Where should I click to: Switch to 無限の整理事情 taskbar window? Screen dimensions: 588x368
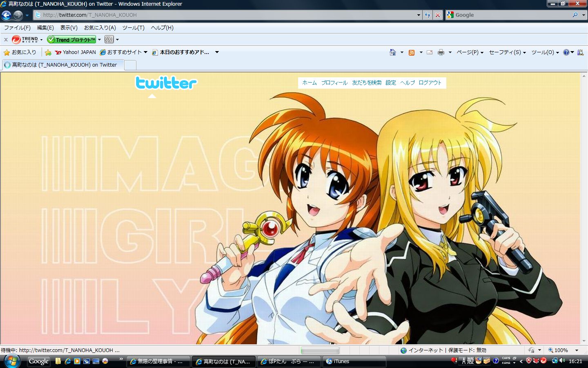(x=158, y=361)
